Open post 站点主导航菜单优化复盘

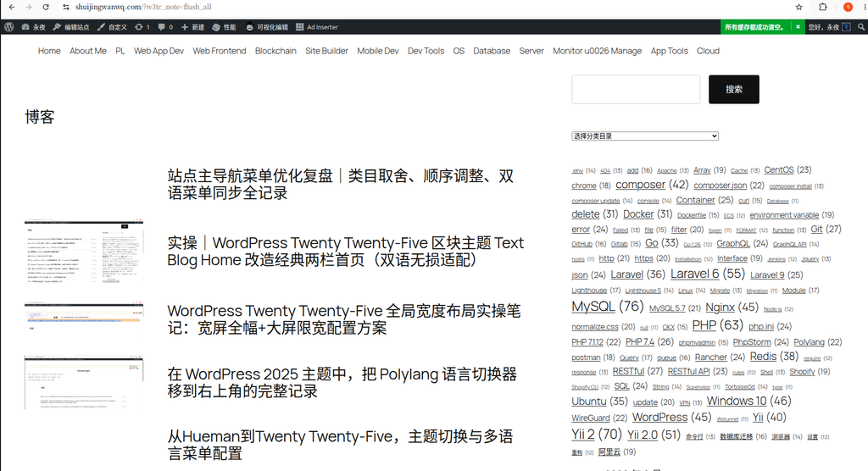click(341, 185)
